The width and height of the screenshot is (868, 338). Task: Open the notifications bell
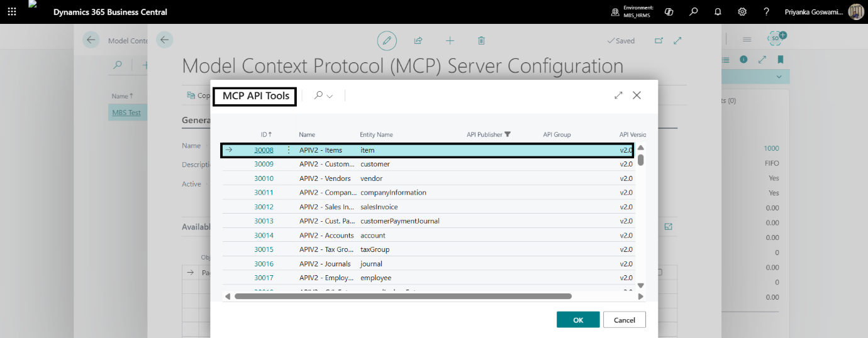click(x=718, y=12)
